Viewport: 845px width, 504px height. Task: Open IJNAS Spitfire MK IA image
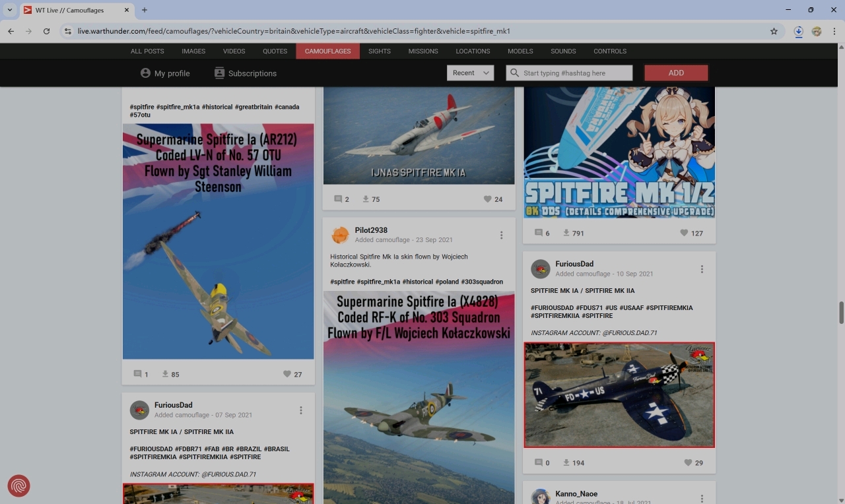tap(419, 135)
